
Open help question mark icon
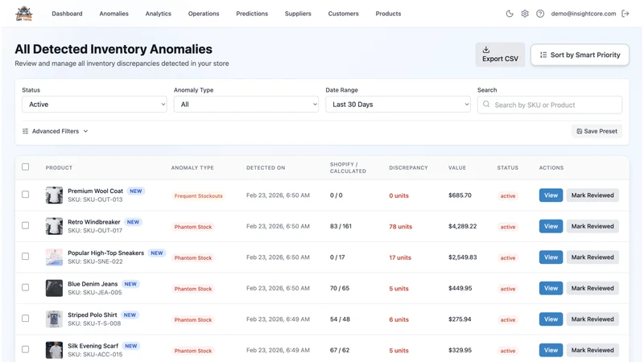[x=540, y=14]
